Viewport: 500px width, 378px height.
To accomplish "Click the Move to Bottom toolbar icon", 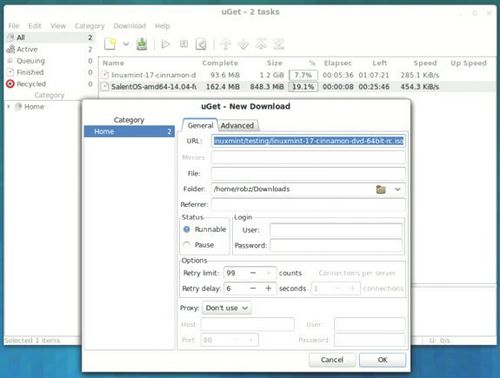I will pos(279,44).
